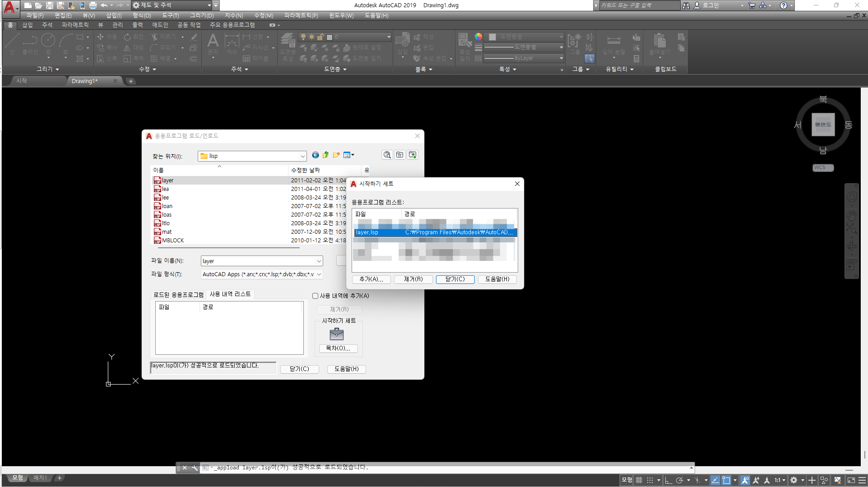Open the object color wheel swatch in 특성 panel
Viewport: 868px width, 487px height.
click(x=478, y=37)
